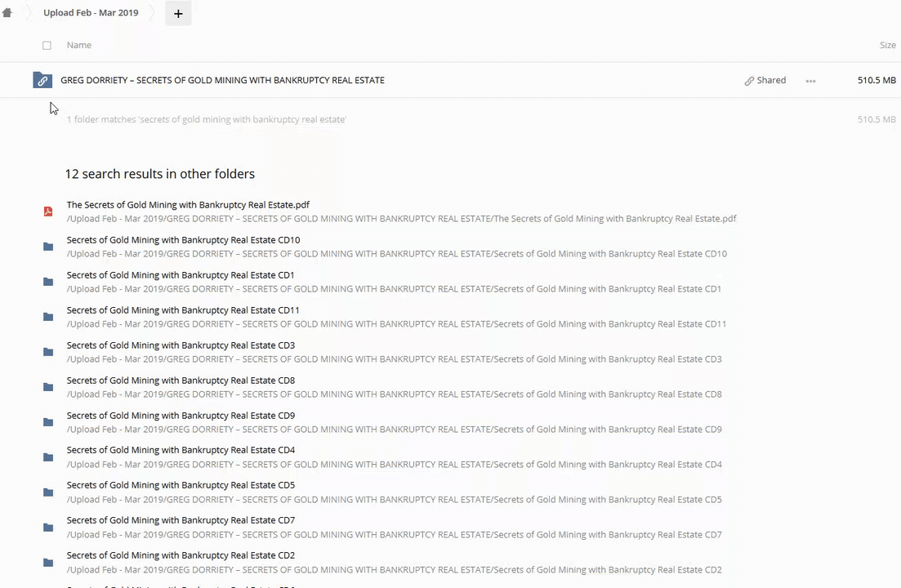The height and width of the screenshot is (588, 901).
Task: Sort files by Size column header
Action: (x=887, y=45)
